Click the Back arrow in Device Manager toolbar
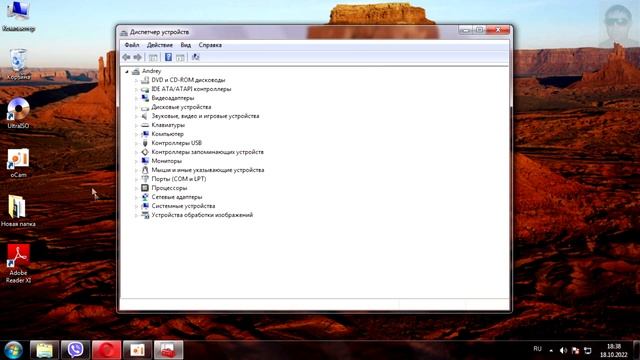This screenshot has width=640, height=360. (x=126, y=57)
